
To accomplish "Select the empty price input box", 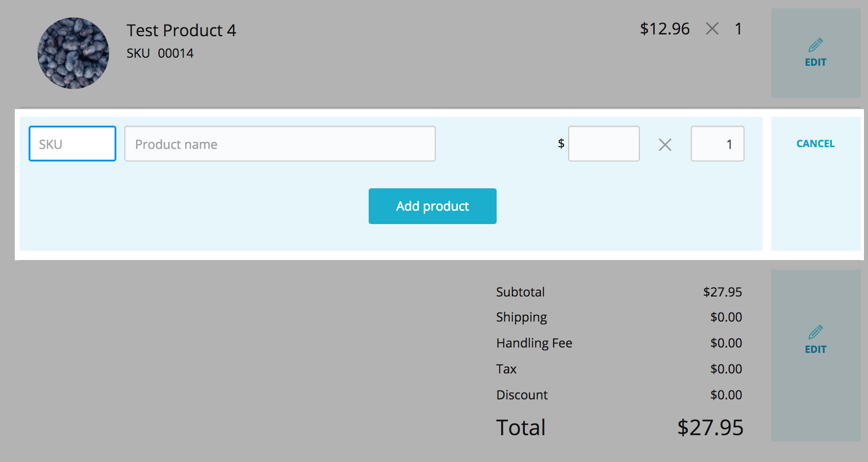I will [x=604, y=144].
